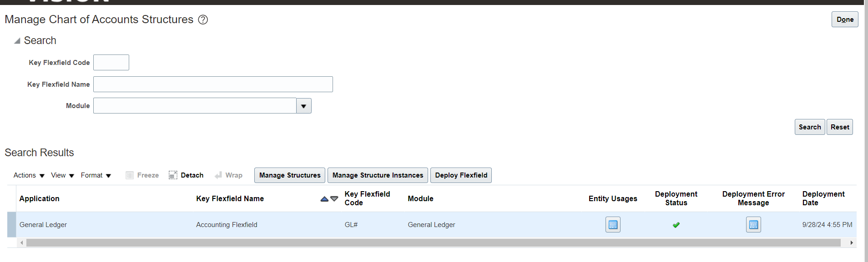Open the View menu
The height and width of the screenshot is (262, 868).
pyautogui.click(x=62, y=175)
